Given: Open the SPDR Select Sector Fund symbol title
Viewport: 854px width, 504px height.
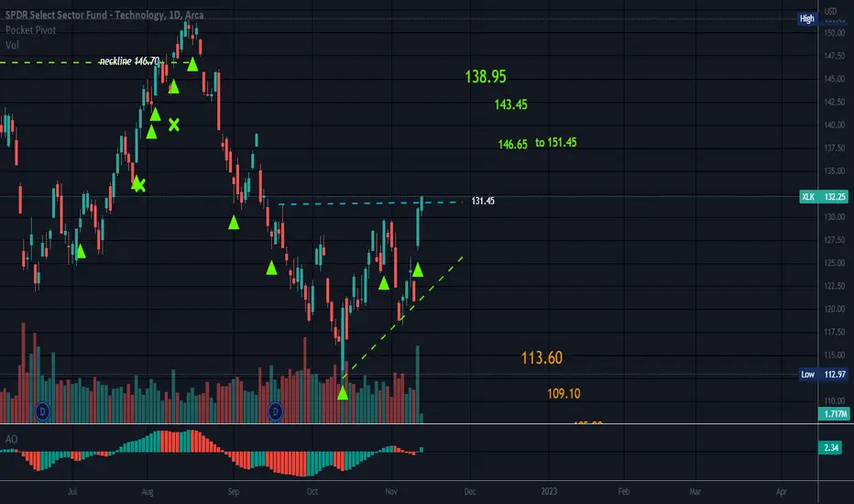Looking at the screenshot, I should [x=104, y=15].
